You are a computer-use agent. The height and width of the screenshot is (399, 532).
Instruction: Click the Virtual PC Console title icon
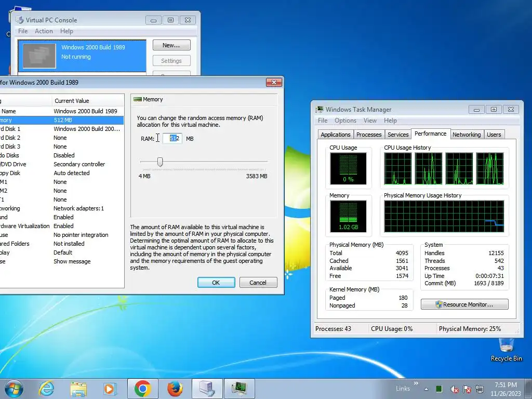[x=20, y=20]
